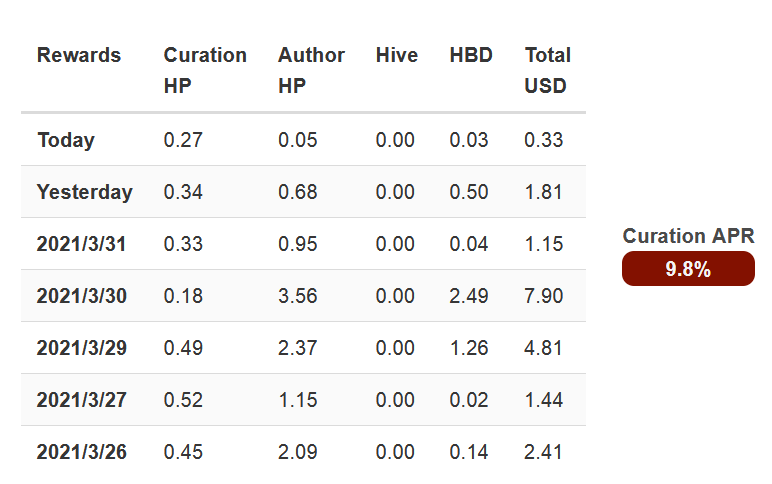
Task: Select the Rewards column header
Action: point(79,55)
